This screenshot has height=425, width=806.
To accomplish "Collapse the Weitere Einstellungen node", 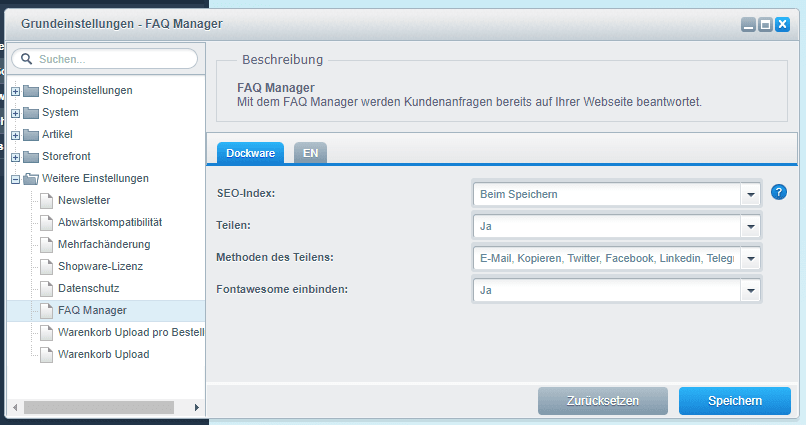I will pyautogui.click(x=16, y=179).
